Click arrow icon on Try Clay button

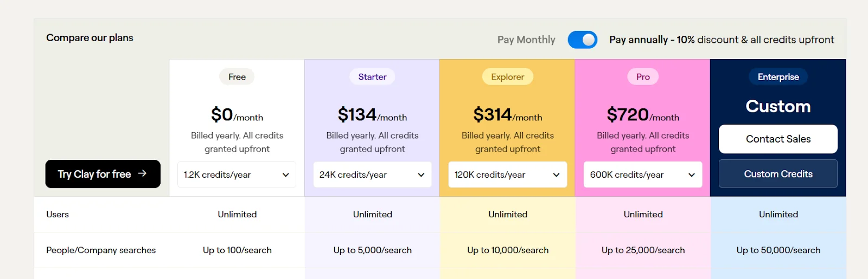142,173
